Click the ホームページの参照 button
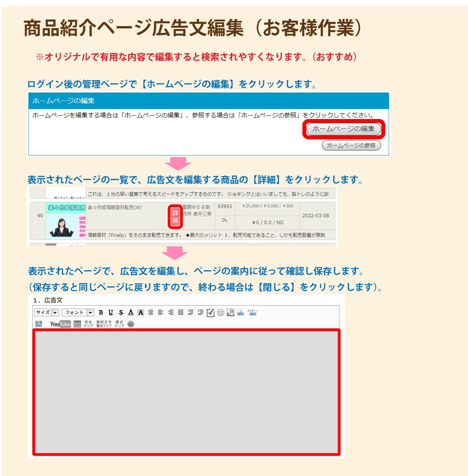Image resolution: width=468 pixels, height=476 pixels. click(x=351, y=145)
